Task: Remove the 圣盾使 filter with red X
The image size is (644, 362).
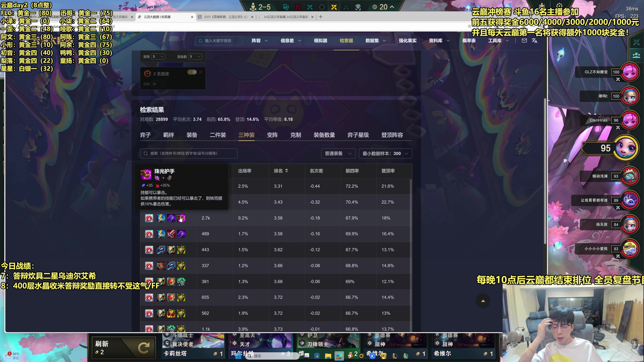Action: 201,72
